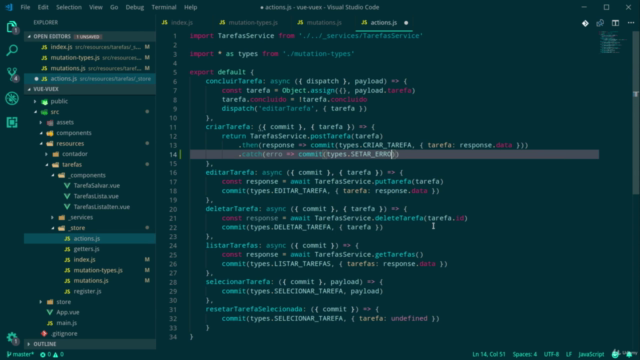Change the LF end-of-line sequence
Screen dimensions: 640x360
pos(569,354)
